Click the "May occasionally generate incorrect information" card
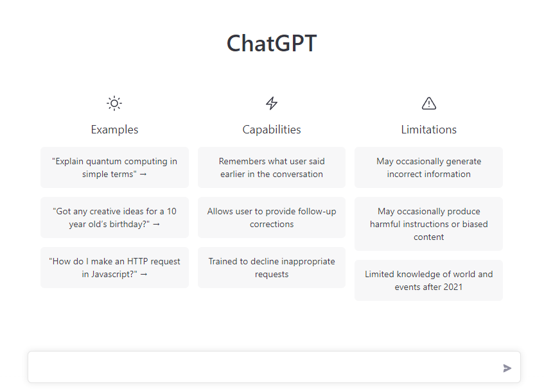 [x=428, y=167]
